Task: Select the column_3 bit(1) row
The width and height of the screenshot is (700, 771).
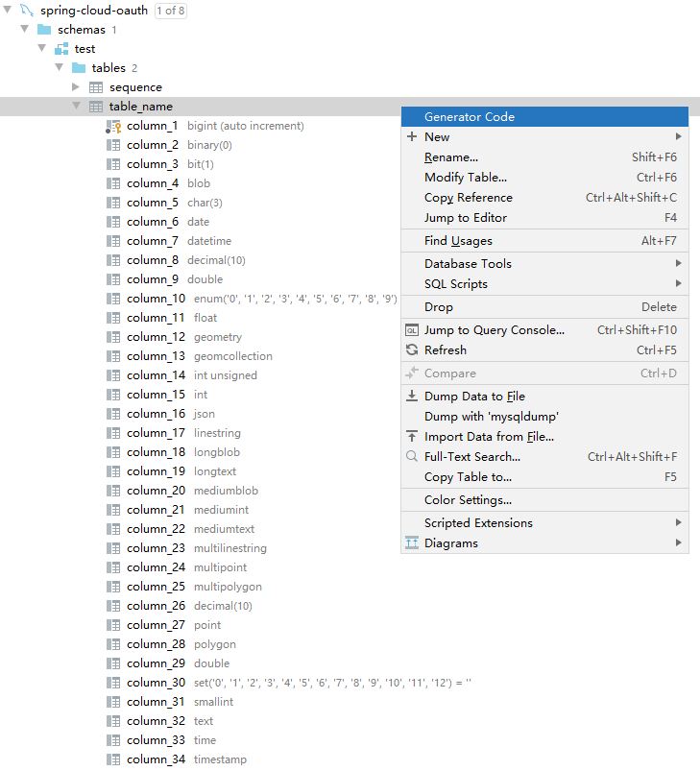Action: coord(160,164)
